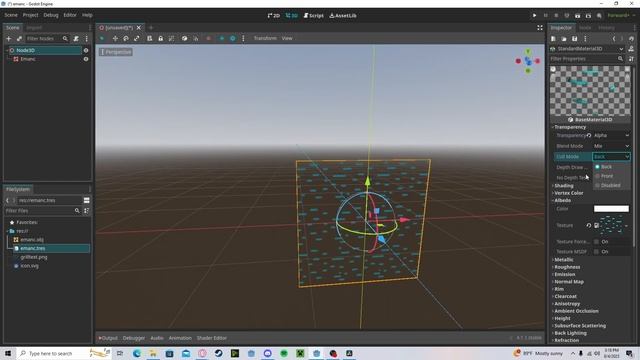
Task: Expand the Emission section
Action: [x=564, y=274]
